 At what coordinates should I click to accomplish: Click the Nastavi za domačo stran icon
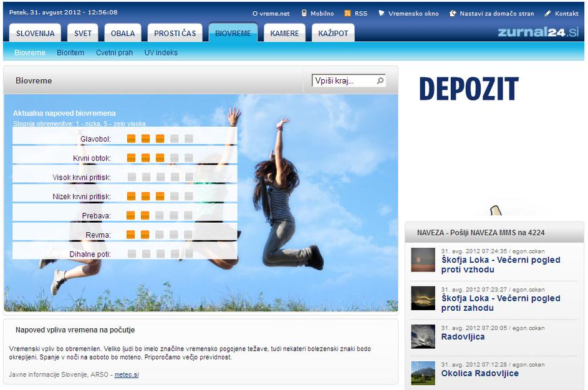[453, 13]
